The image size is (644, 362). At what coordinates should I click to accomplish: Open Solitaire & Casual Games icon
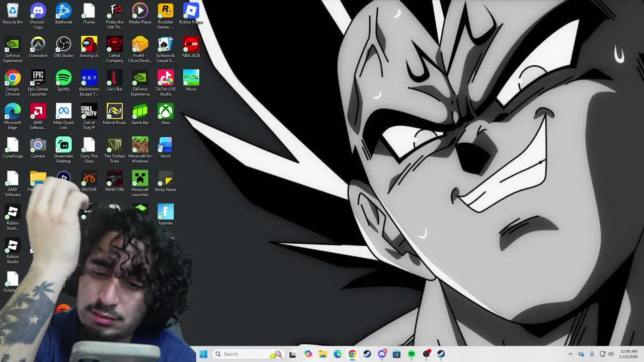tap(166, 50)
